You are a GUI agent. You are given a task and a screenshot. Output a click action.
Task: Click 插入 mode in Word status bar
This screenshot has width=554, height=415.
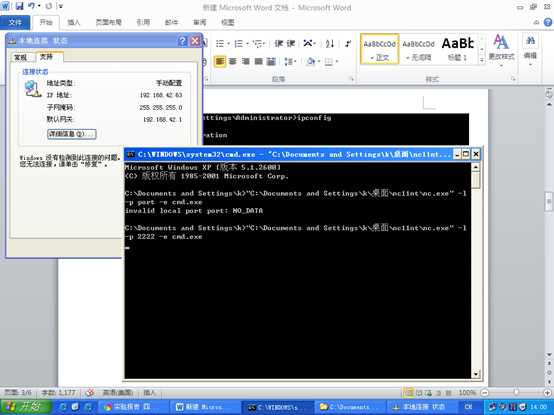pos(150,392)
